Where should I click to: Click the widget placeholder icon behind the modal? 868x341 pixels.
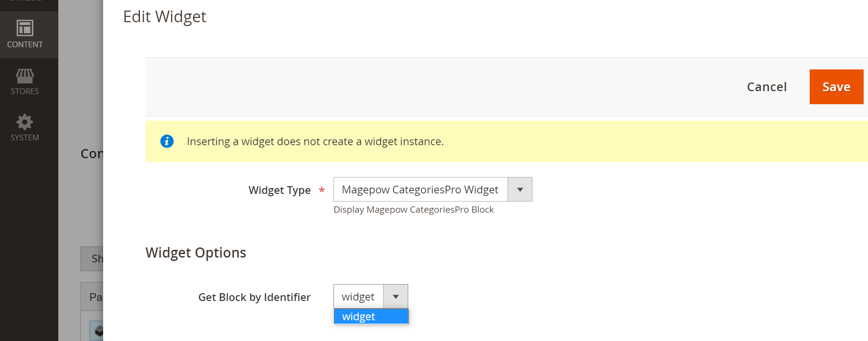[x=98, y=331]
